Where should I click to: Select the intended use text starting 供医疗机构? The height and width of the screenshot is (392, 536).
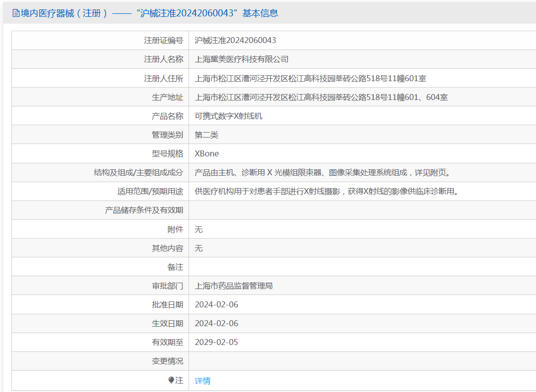tap(327, 192)
